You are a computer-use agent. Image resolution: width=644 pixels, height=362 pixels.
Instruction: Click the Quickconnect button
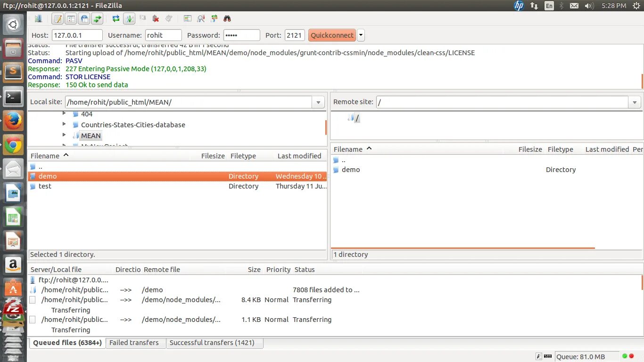coord(332,35)
